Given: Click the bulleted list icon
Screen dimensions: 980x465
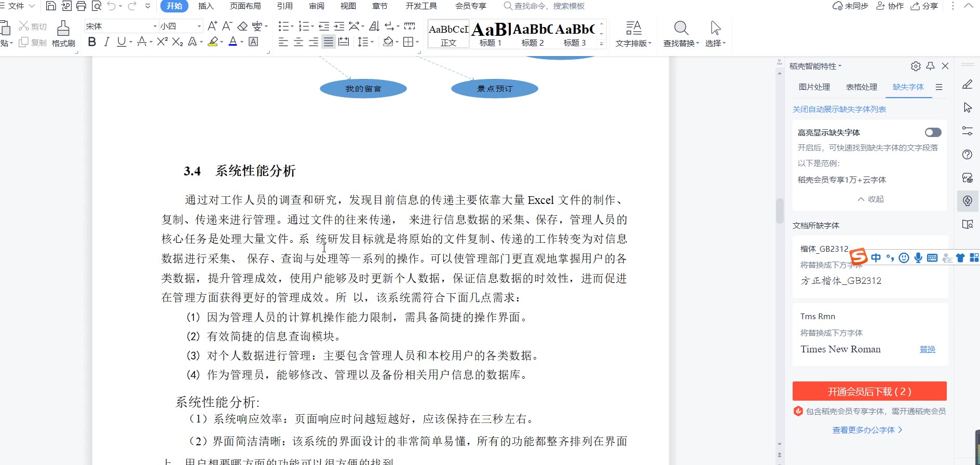Looking at the screenshot, I should (x=283, y=26).
